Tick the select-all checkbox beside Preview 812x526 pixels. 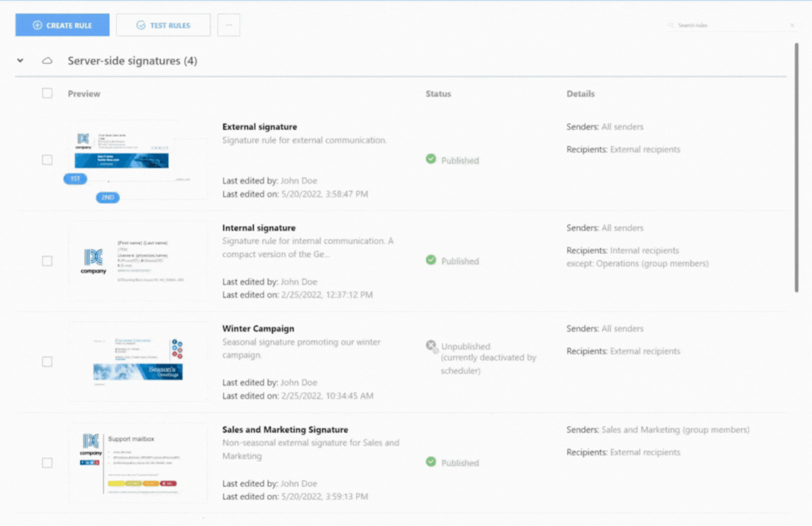click(x=47, y=93)
